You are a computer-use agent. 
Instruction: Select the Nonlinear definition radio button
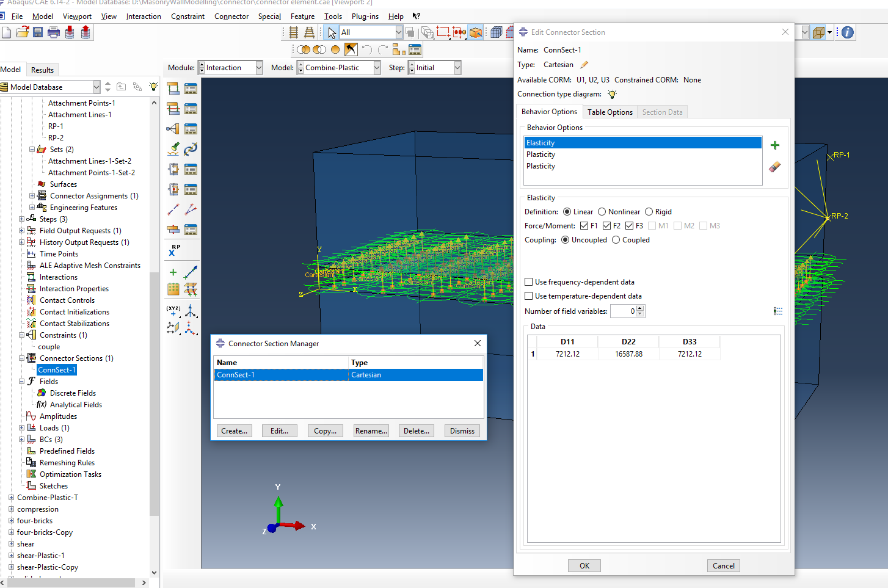[602, 212]
